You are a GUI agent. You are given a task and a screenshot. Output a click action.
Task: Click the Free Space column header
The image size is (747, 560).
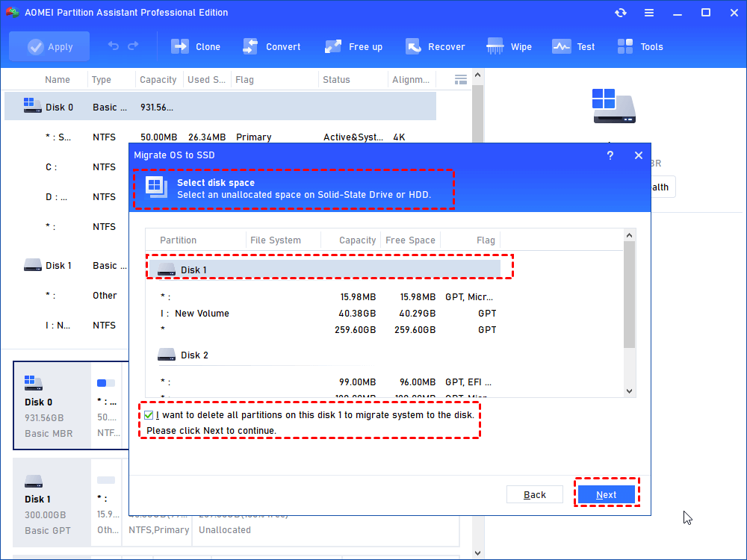pyautogui.click(x=410, y=240)
